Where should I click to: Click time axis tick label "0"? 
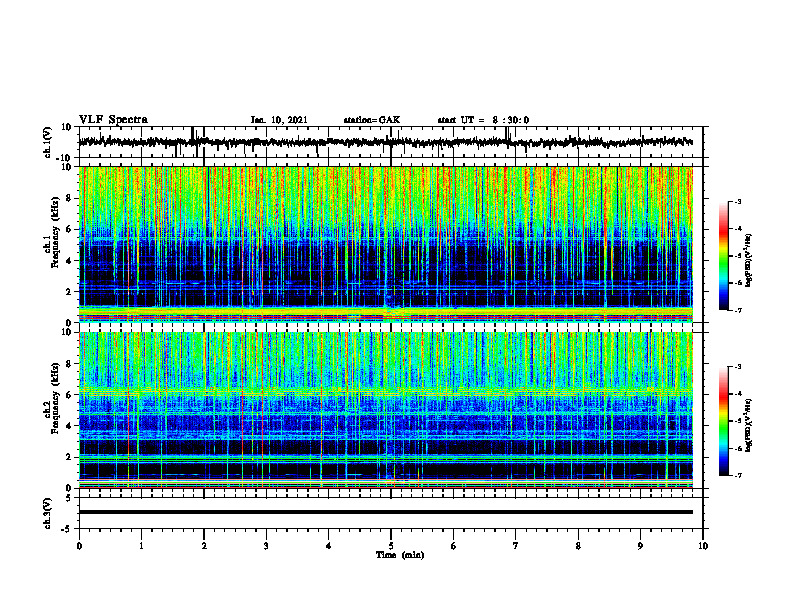[79, 546]
